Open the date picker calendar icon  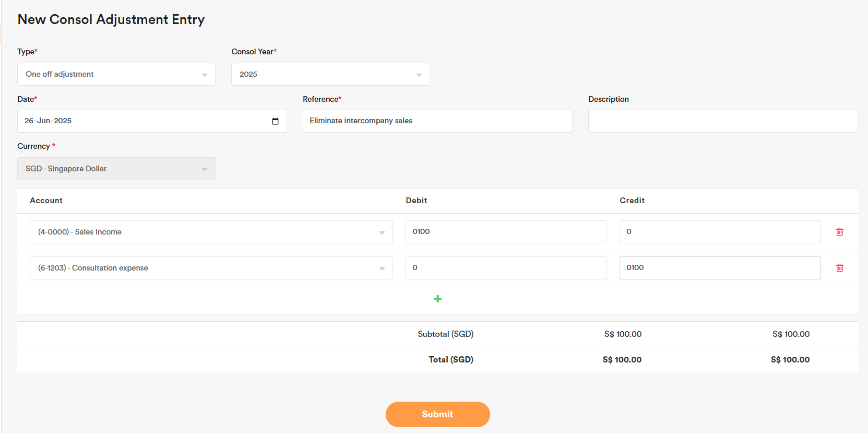pos(275,121)
